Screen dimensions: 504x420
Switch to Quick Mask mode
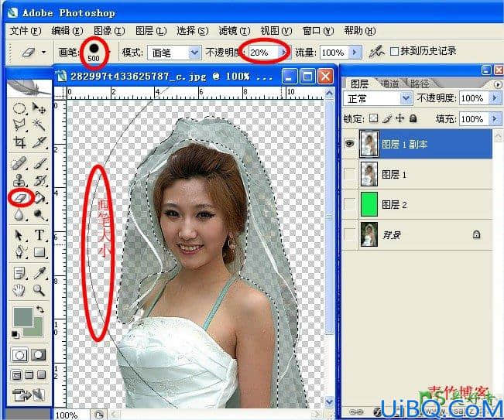(x=38, y=355)
